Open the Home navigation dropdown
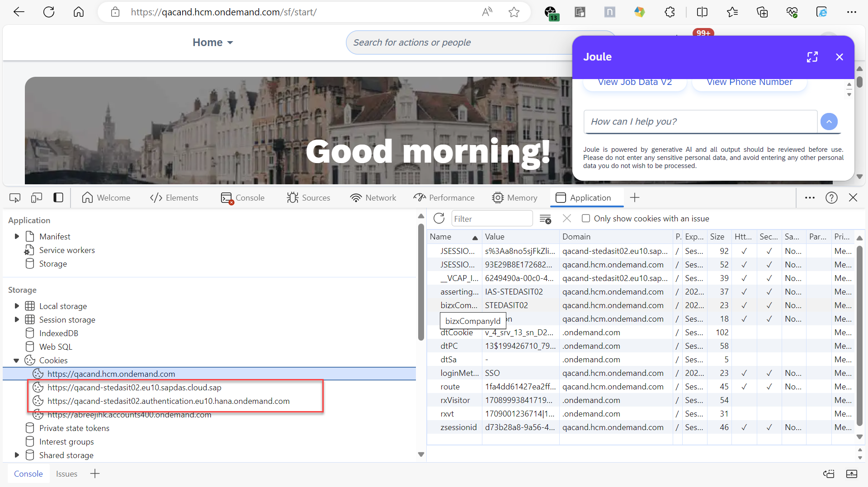Image resolution: width=868 pixels, height=487 pixels. [x=213, y=42]
